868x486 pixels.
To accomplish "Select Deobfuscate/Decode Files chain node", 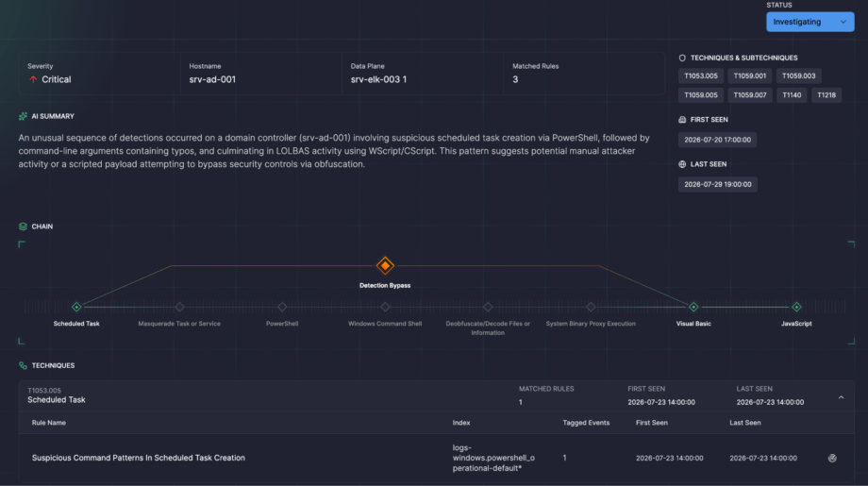I will [x=488, y=307].
